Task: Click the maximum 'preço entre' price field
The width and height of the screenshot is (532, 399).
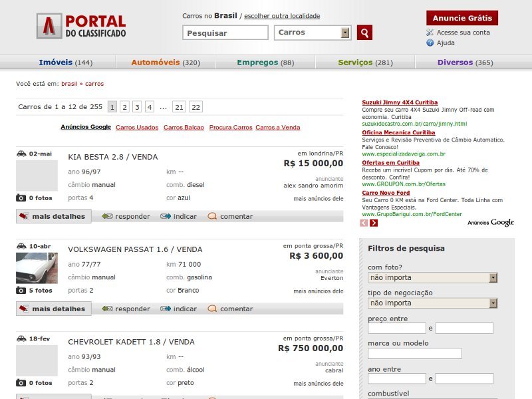Action: pyautogui.click(x=464, y=328)
